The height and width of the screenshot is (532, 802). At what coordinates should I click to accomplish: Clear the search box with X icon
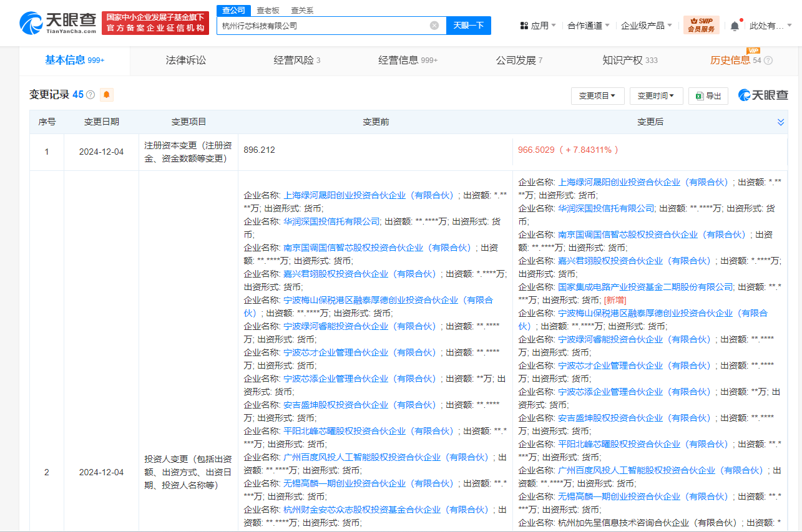click(434, 26)
